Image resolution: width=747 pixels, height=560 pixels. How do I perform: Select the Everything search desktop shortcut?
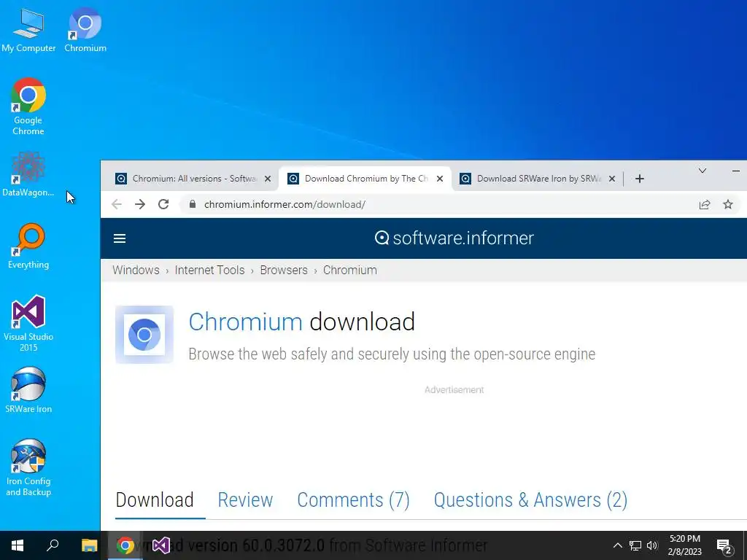pos(28,246)
